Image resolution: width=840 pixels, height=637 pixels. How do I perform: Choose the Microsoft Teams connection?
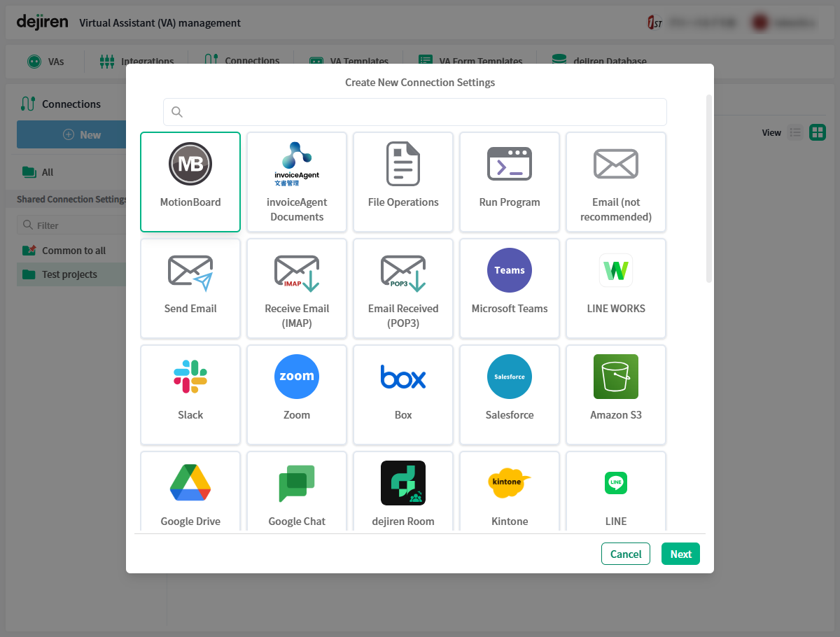pos(510,288)
